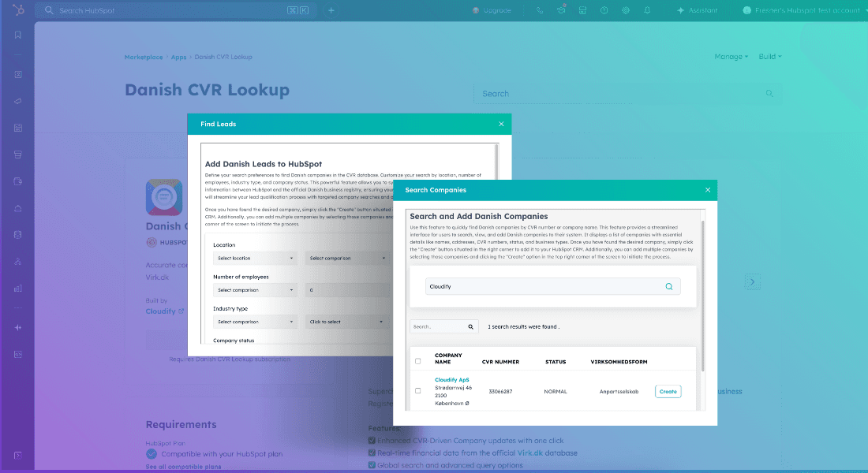The image size is (868, 473).
Task: Open the Marketplace storefront icon in top bar
Action: [x=582, y=10]
